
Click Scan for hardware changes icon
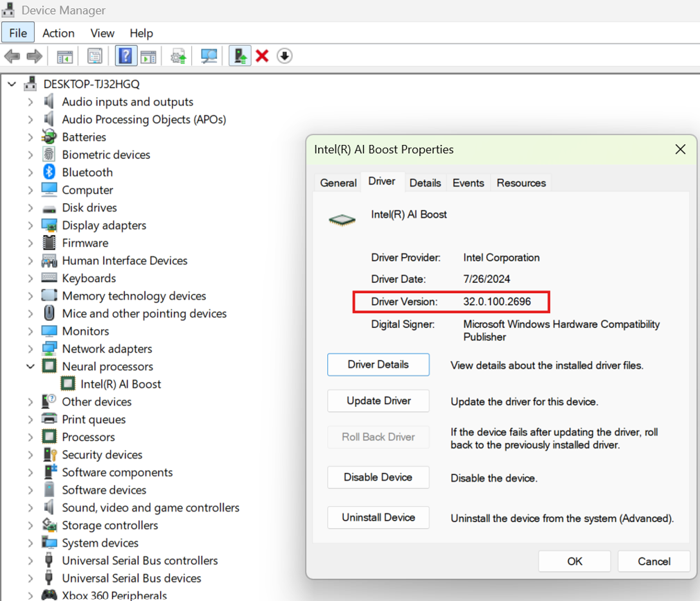coord(209,56)
